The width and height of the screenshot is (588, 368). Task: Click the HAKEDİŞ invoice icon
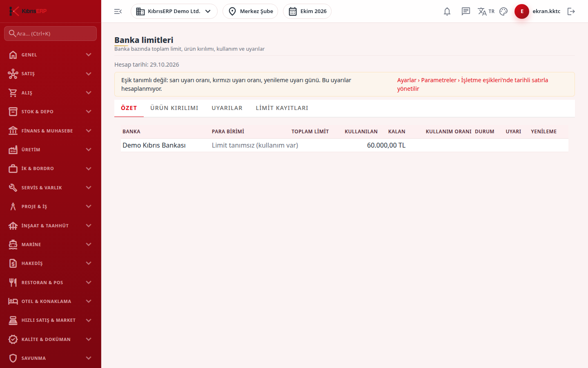(x=13, y=263)
